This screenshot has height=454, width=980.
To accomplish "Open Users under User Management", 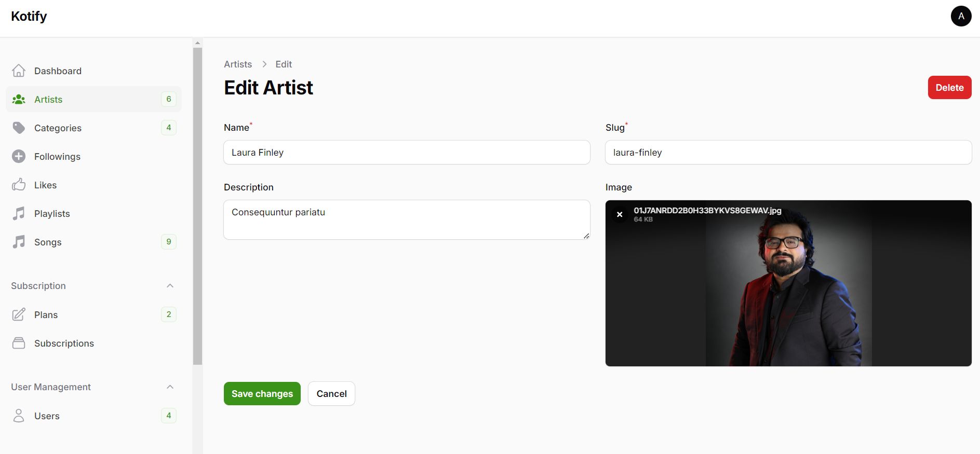I will (x=93, y=416).
